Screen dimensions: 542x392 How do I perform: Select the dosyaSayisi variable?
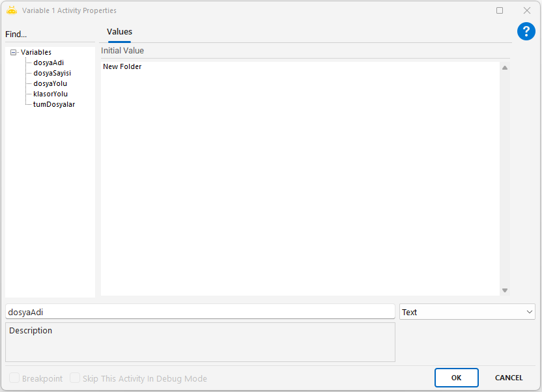(x=52, y=73)
